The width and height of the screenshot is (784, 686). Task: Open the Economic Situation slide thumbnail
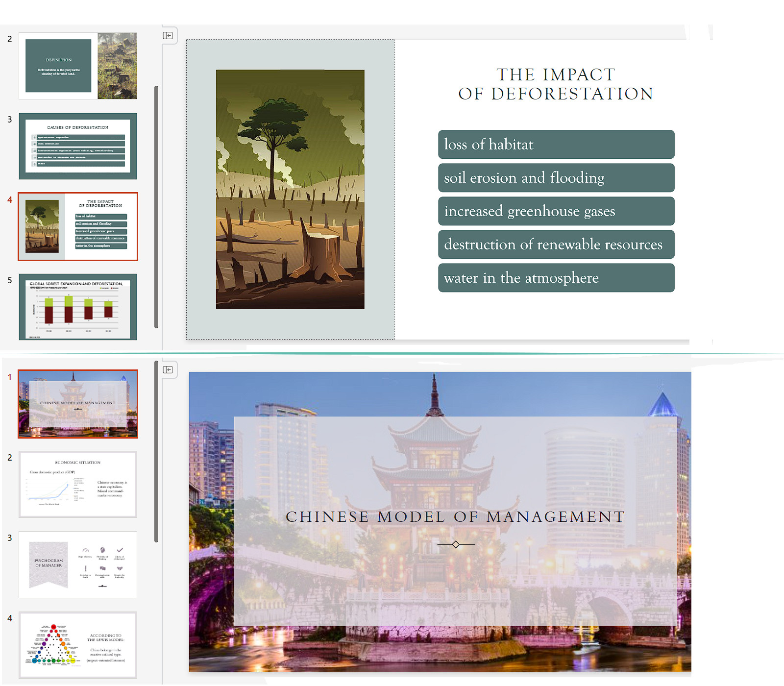point(78,484)
